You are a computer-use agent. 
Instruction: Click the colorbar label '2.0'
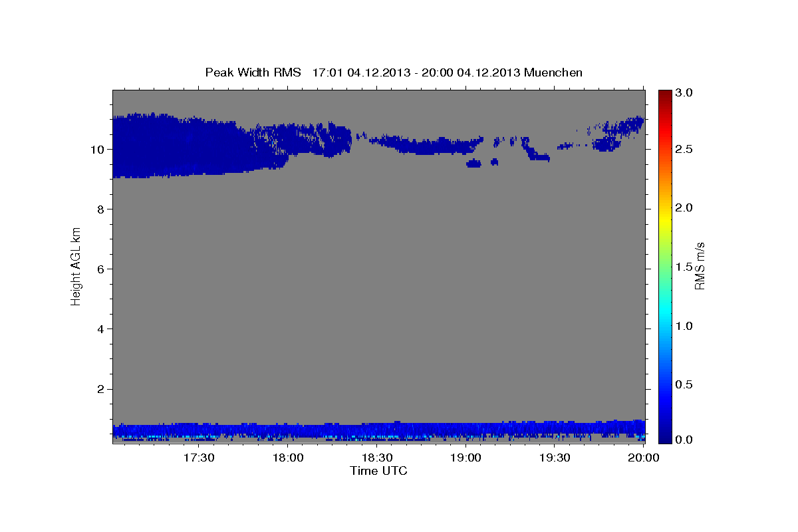pyautogui.click(x=685, y=207)
